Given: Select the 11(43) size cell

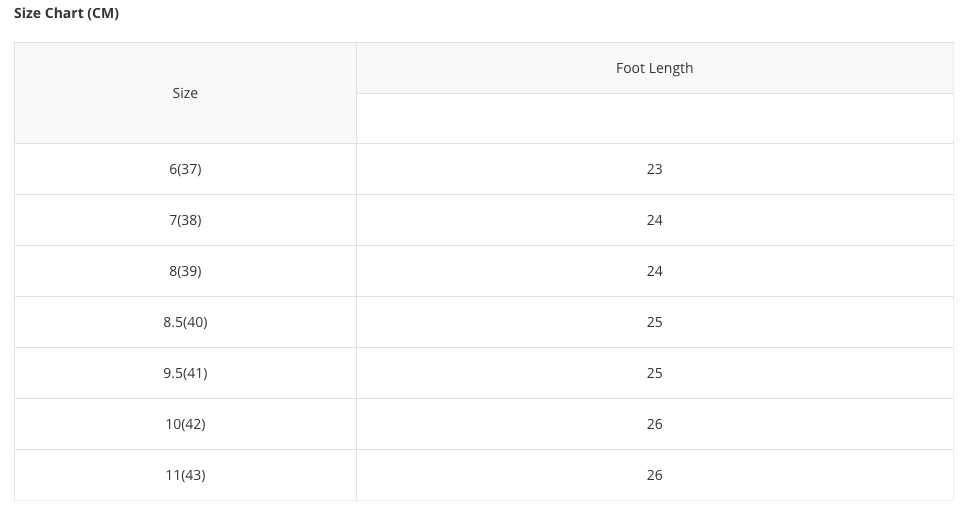Looking at the screenshot, I should coord(185,475).
